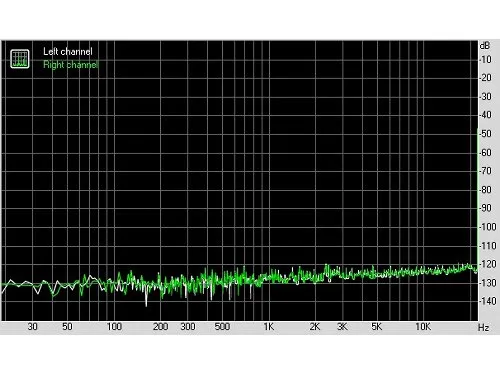500x375 pixels.
Task: Click the -50 dB axis label
Action: (486, 134)
